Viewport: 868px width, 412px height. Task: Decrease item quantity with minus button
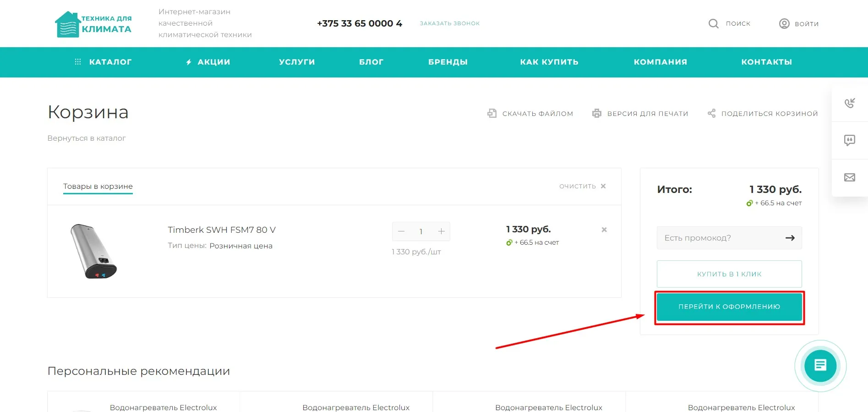click(x=401, y=231)
